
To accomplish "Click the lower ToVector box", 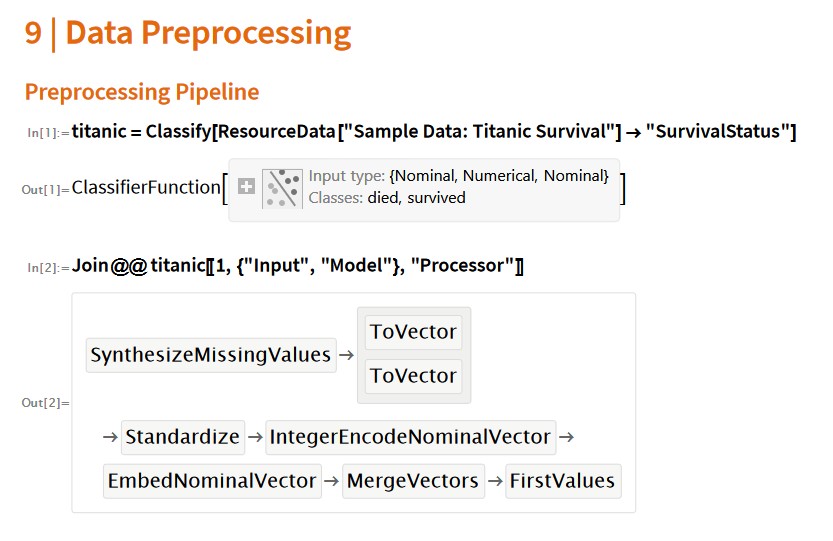I will coord(413,376).
